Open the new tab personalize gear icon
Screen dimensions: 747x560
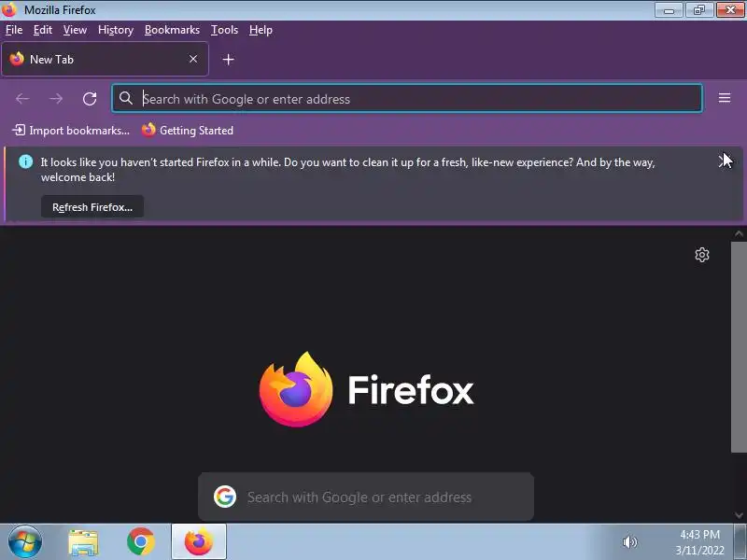[702, 255]
